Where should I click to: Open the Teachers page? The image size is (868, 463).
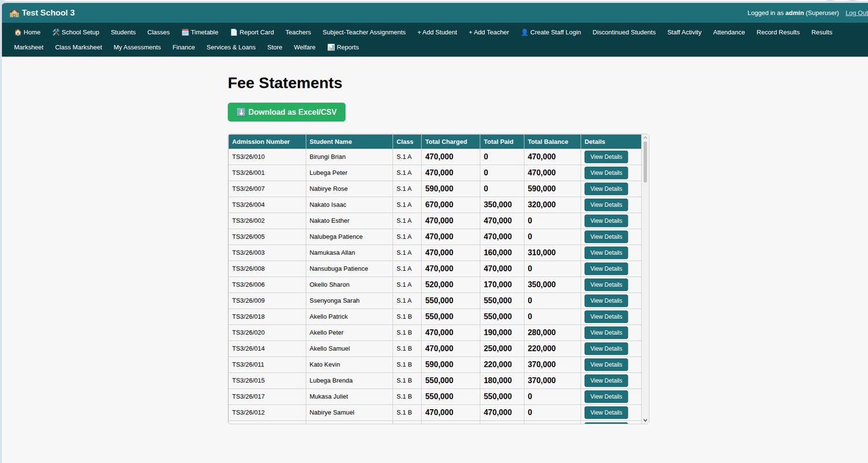298,32
